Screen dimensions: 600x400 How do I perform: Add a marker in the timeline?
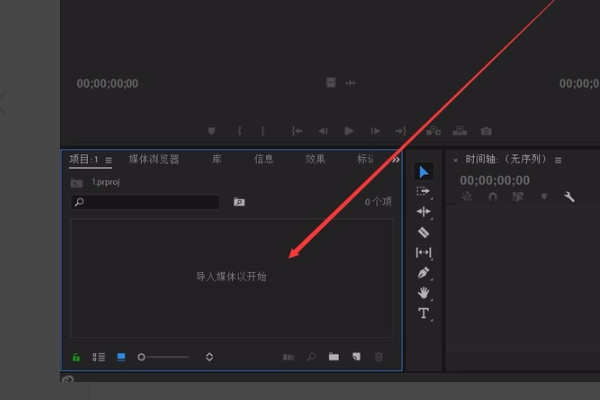544,197
